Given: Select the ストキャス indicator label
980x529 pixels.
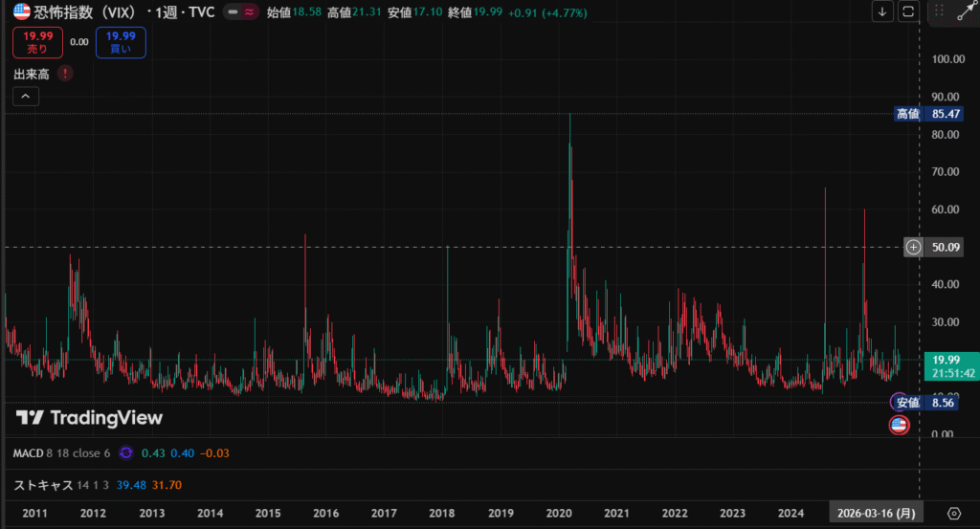Looking at the screenshot, I should [43, 485].
